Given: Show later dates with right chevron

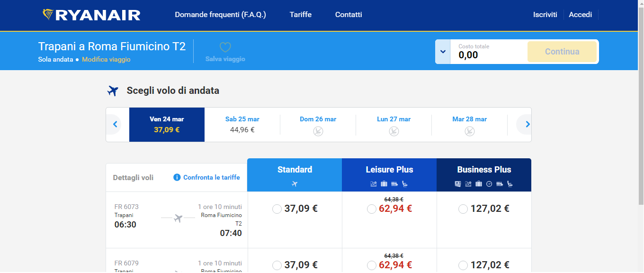Looking at the screenshot, I should pyautogui.click(x=527, y=125).
